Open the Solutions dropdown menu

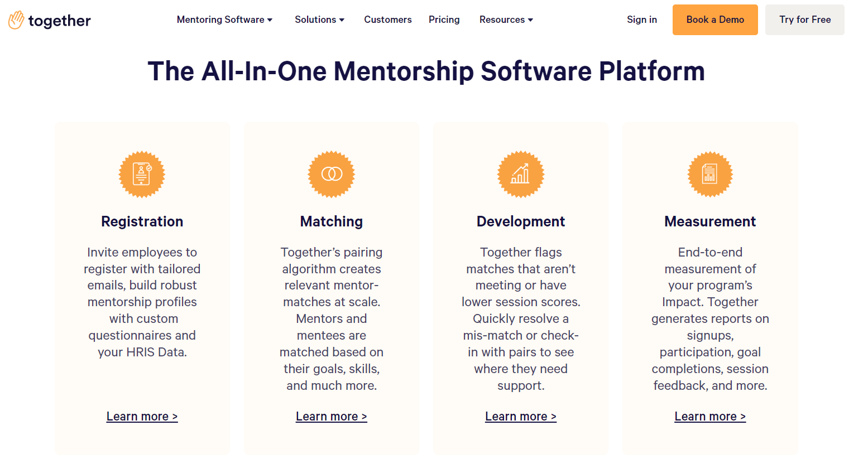coord(319,20)
